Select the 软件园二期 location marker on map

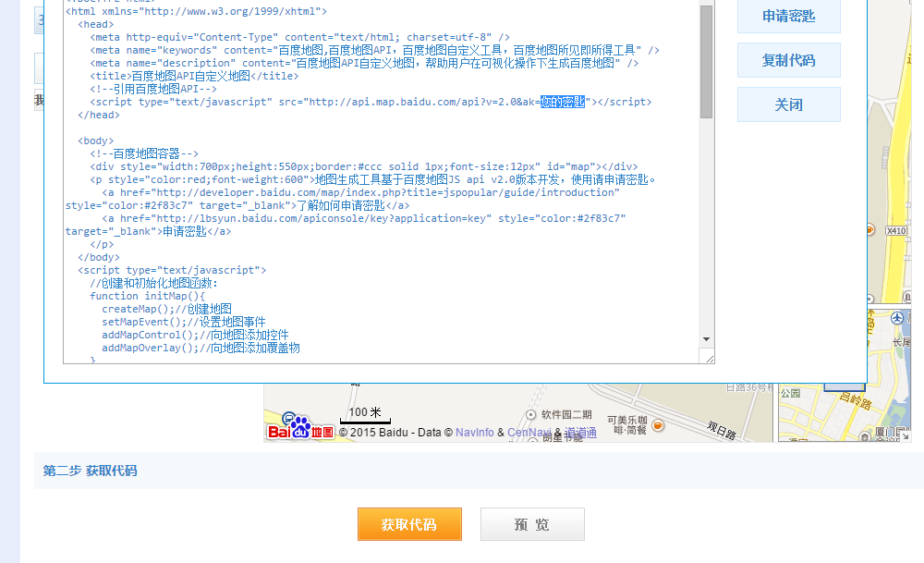[x=530, y=414]
